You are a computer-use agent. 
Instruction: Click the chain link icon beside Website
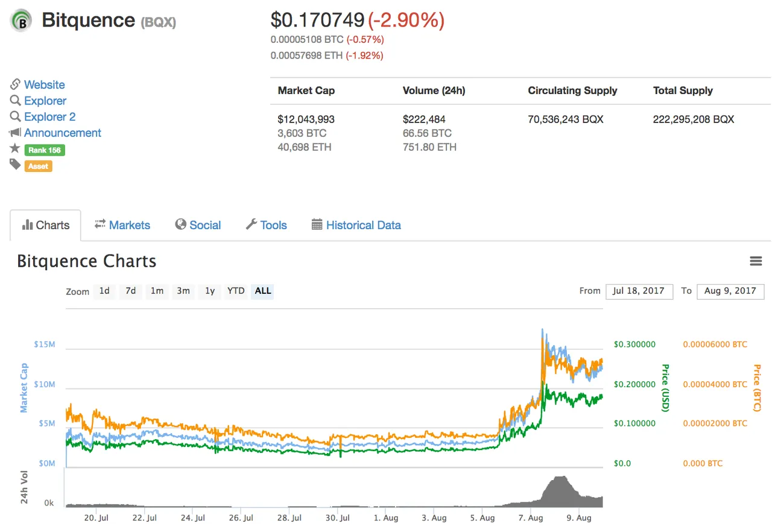[x=15, y=84]
